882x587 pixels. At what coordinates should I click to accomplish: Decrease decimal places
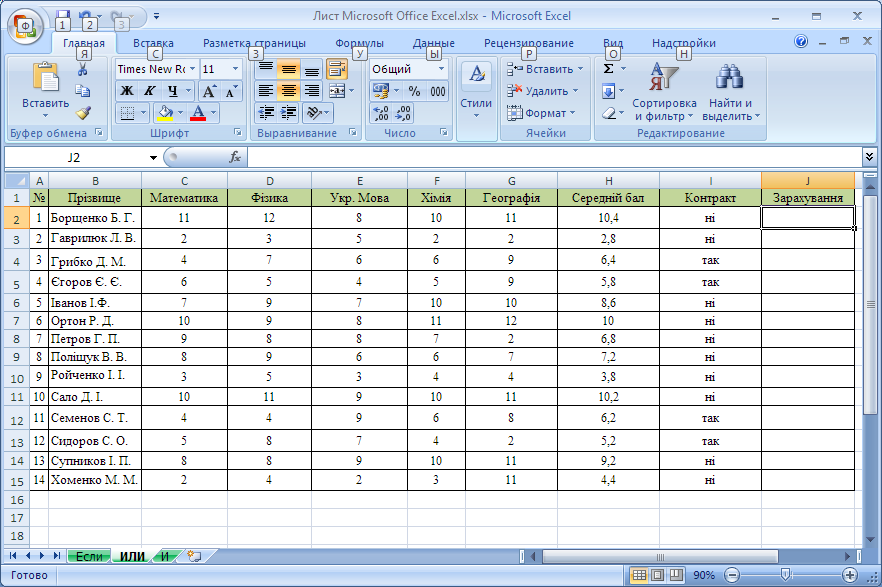click(x=403, y=113)
